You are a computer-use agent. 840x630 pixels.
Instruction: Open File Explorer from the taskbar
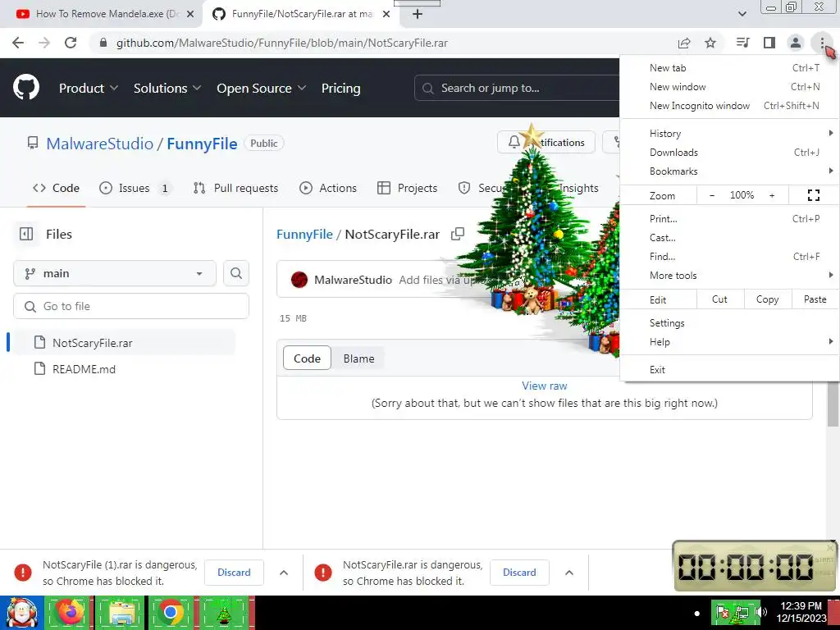click(x=121, y=612)
